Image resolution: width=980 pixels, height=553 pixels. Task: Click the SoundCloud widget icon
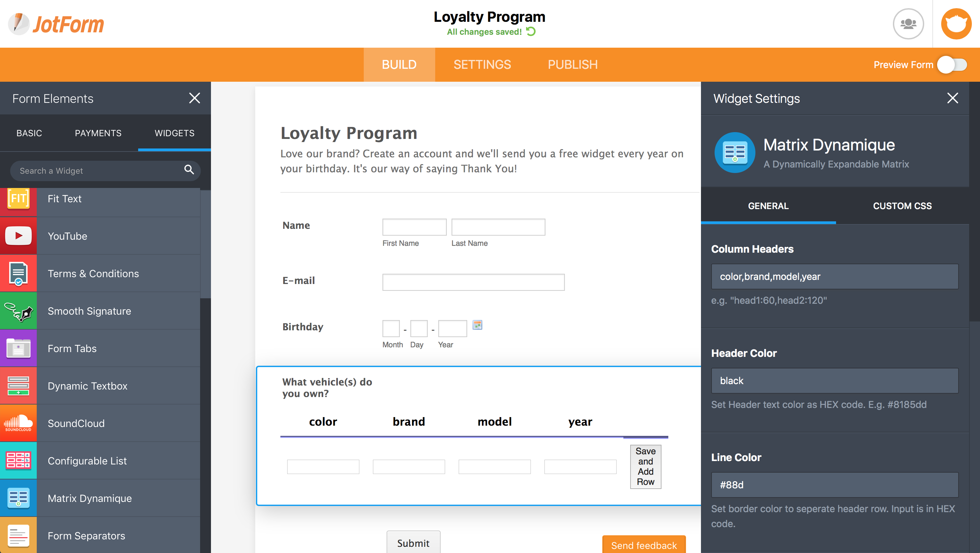(18, 423)
